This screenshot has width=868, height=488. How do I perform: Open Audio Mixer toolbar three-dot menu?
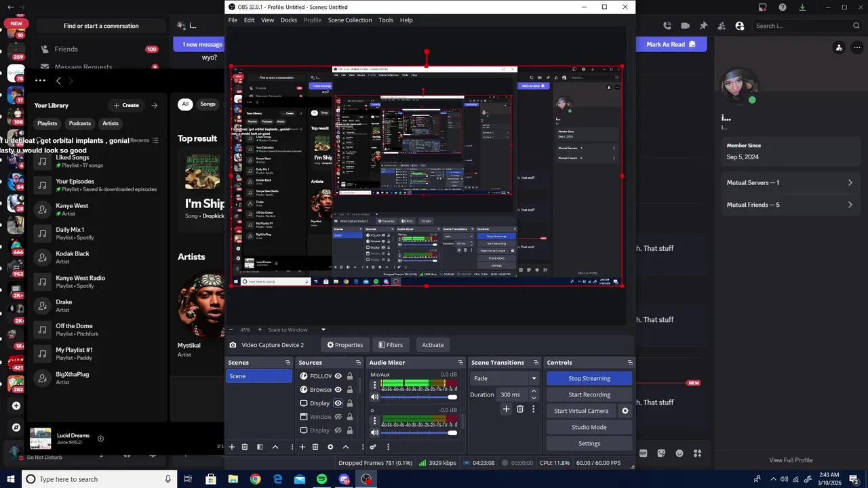coord(388,447)
